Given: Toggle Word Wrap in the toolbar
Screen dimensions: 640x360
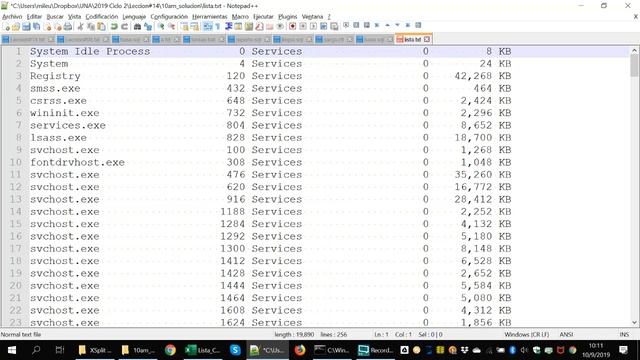Looking at the screenshot, I should click(x=207, y=27).
